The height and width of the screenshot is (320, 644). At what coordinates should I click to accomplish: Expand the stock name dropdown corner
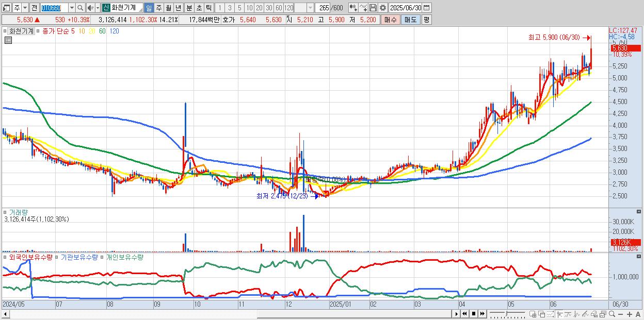140,10
